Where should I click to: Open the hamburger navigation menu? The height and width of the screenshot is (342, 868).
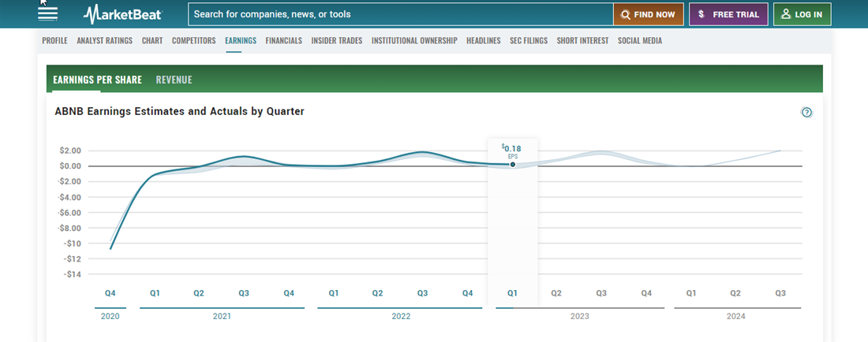(47, 13)
